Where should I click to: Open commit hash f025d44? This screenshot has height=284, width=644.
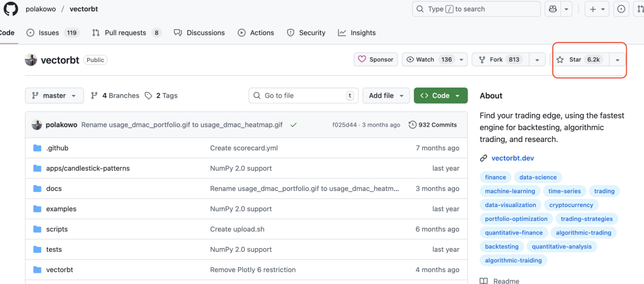[x=345, y=125]
